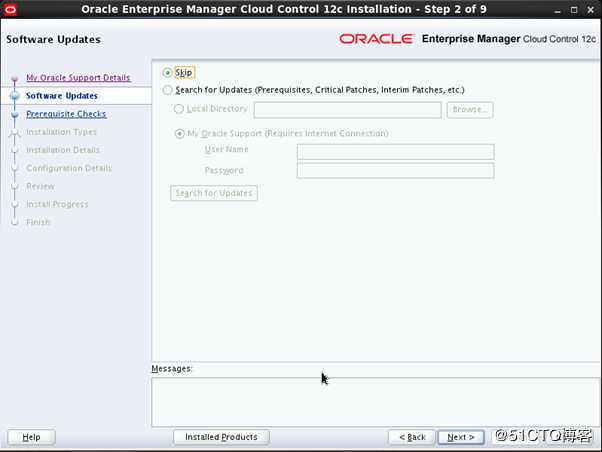602x452 pixels.
Task: Choose the Local Directory radio button
Action: coord(179,109)
